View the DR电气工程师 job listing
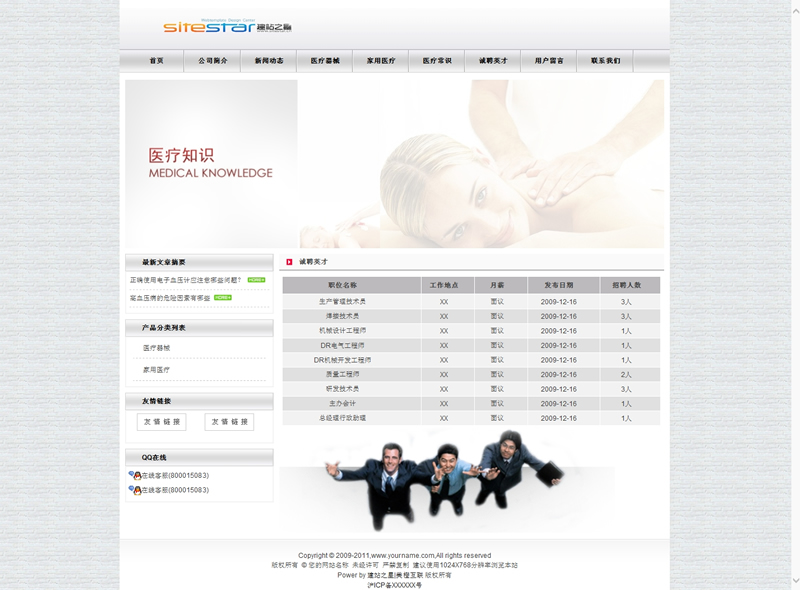Screen dimensions: 800x590 point(342,345)
